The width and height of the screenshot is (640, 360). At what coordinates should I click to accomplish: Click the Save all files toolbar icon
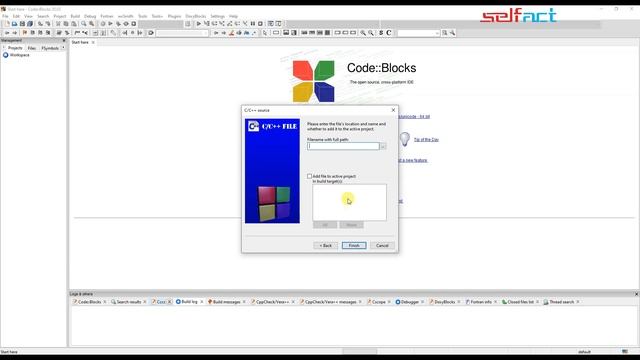[x=30, y=24]
